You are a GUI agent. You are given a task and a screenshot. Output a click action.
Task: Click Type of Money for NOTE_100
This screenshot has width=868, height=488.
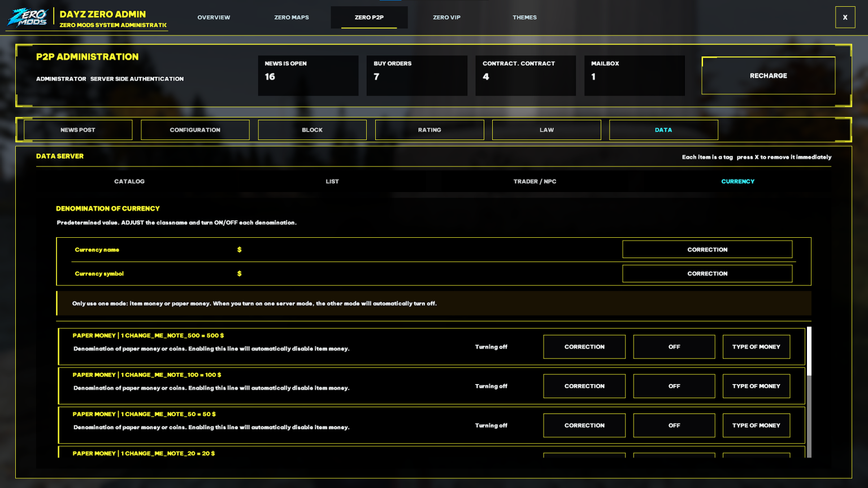point(756,386)
